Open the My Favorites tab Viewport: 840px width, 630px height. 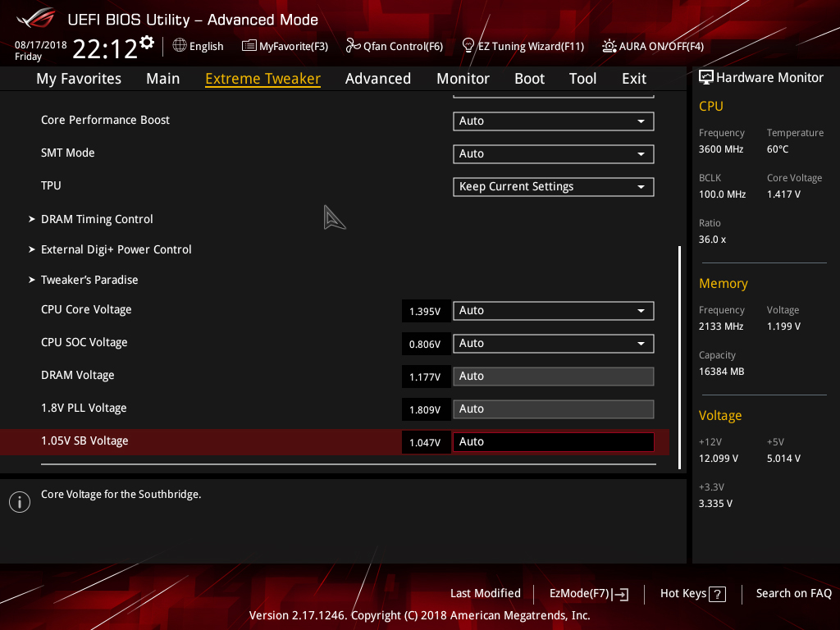79,79
